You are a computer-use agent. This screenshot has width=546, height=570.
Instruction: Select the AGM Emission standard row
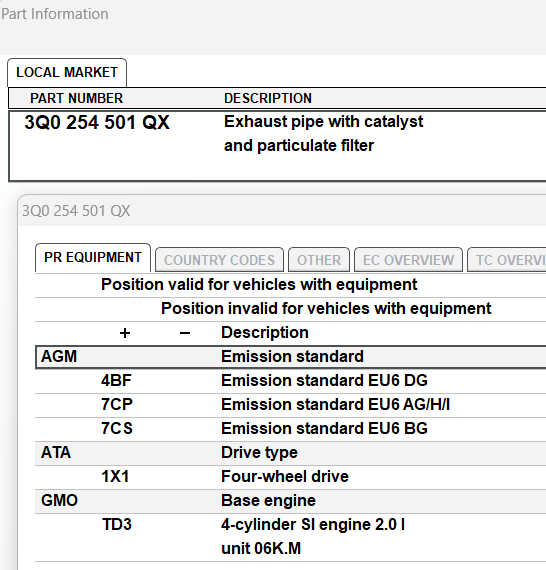291,357
